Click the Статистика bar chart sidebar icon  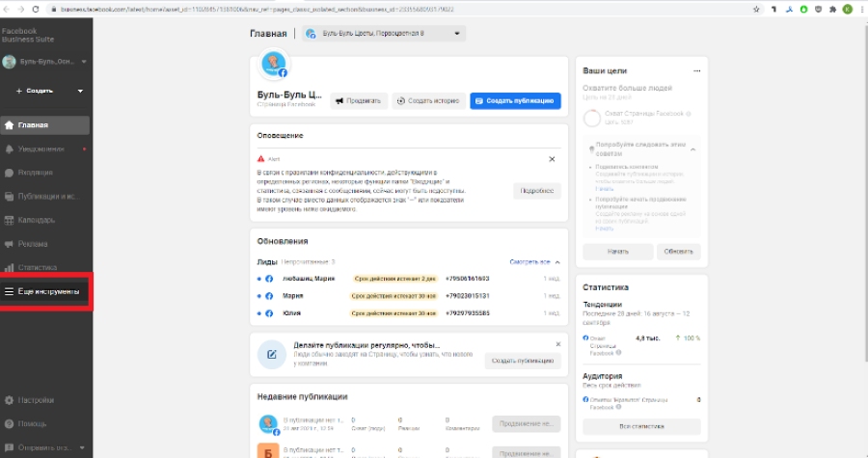coord(9,268)
